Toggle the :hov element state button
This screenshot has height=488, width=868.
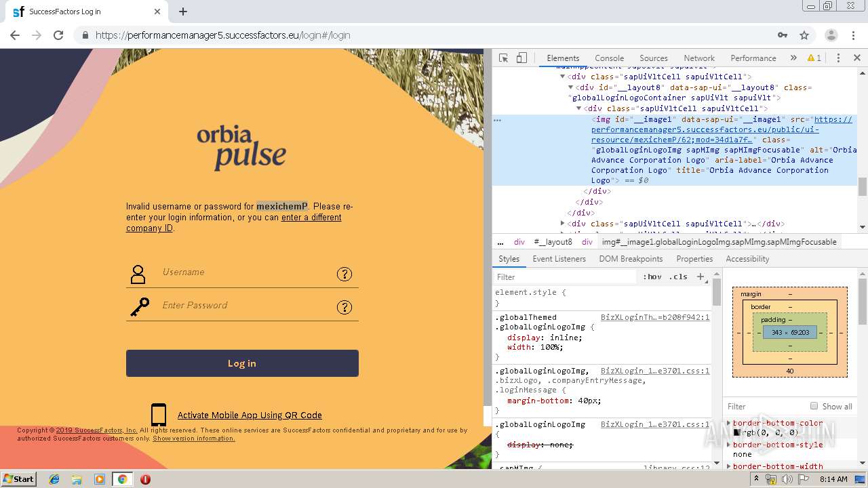tap(652, 277)
